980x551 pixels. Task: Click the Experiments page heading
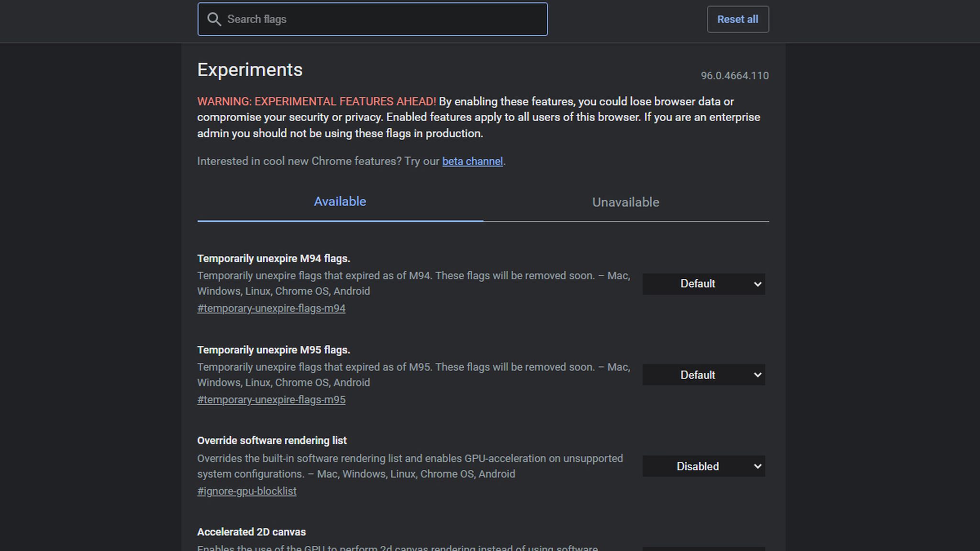250,69
